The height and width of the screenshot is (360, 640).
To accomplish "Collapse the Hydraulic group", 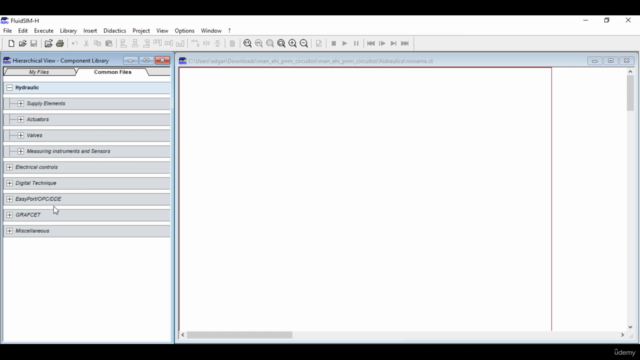I will click(x=9, y=87).
